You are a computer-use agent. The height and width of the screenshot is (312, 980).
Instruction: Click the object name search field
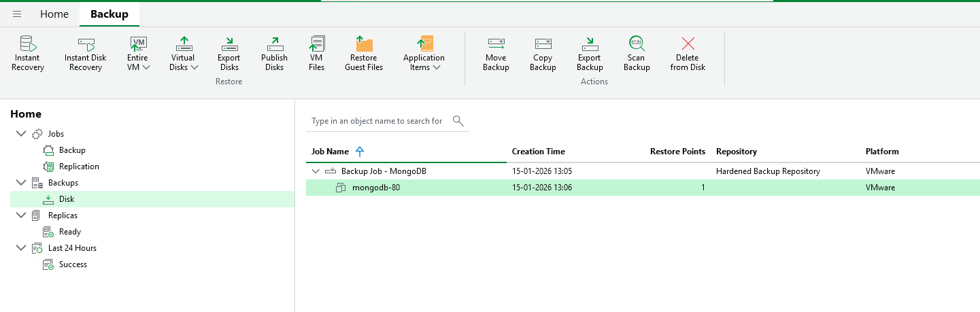pyautogui.click(x=377, y=121)
